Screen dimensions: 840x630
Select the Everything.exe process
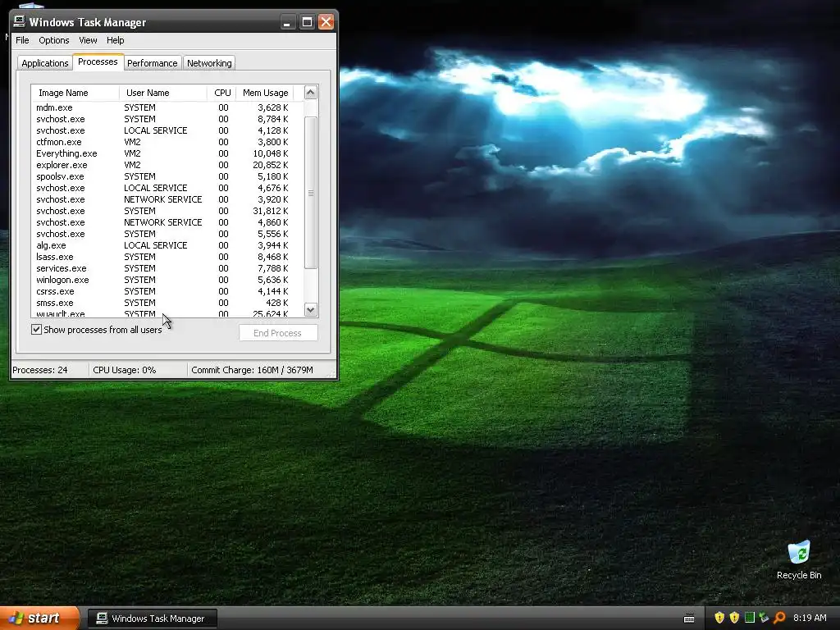click(x=167, y=153)
